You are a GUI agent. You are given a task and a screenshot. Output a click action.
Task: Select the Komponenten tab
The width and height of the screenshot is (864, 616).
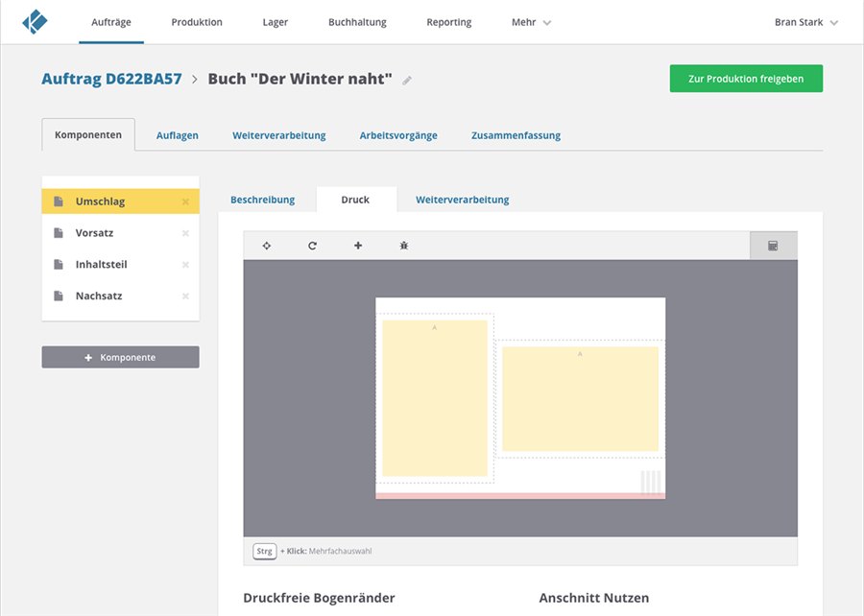pyautogui.click(x=88, y=135)
